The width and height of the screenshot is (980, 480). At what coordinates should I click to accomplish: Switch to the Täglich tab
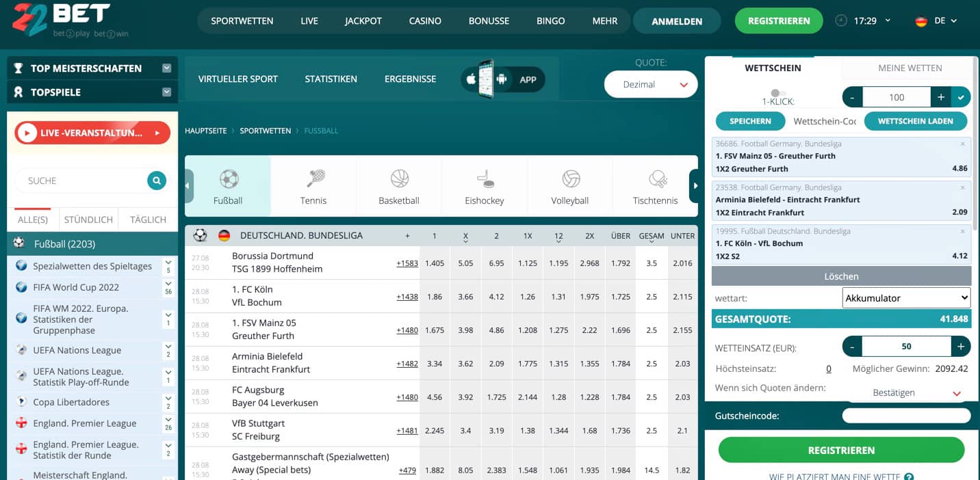148,219
